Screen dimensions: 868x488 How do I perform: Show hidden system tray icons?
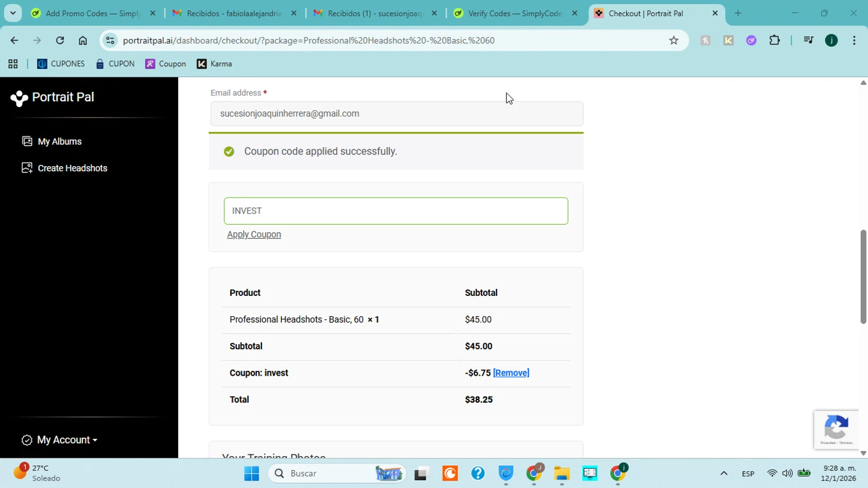723,474
